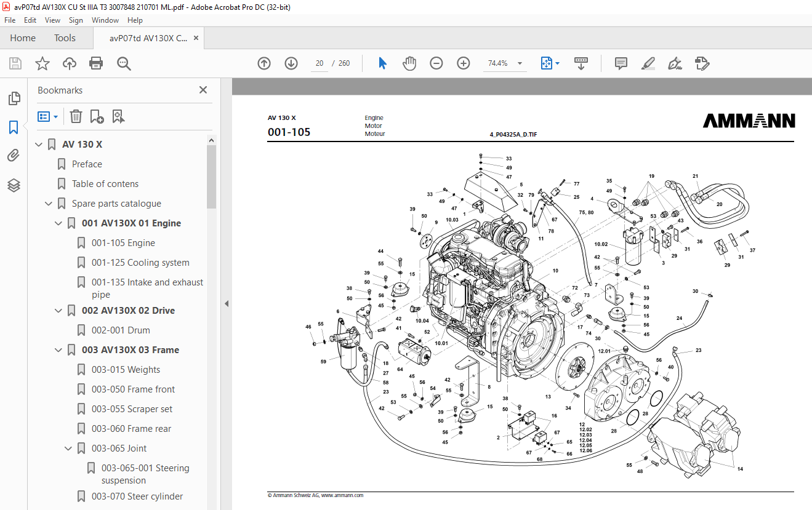Collapse the 003 AV130X 03 Frame node
The image size is (812, 510).
(x=58, y=350)
